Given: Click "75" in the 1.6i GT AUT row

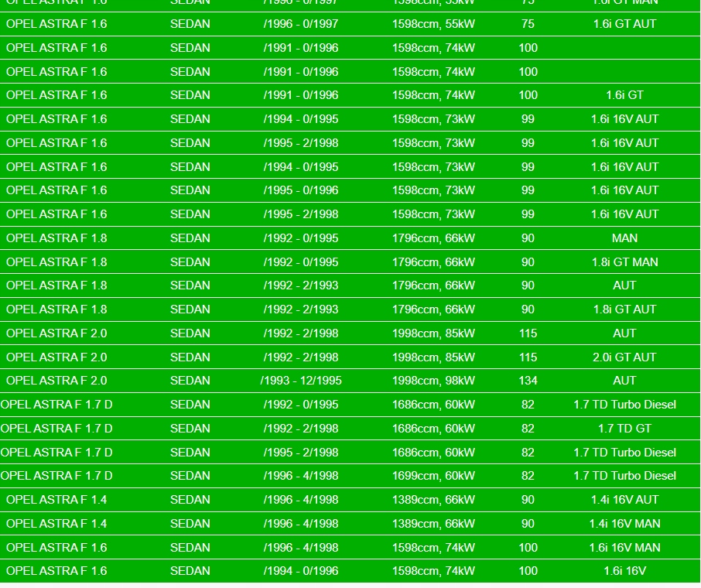Looking at the screenshot, I should [528, 24].
